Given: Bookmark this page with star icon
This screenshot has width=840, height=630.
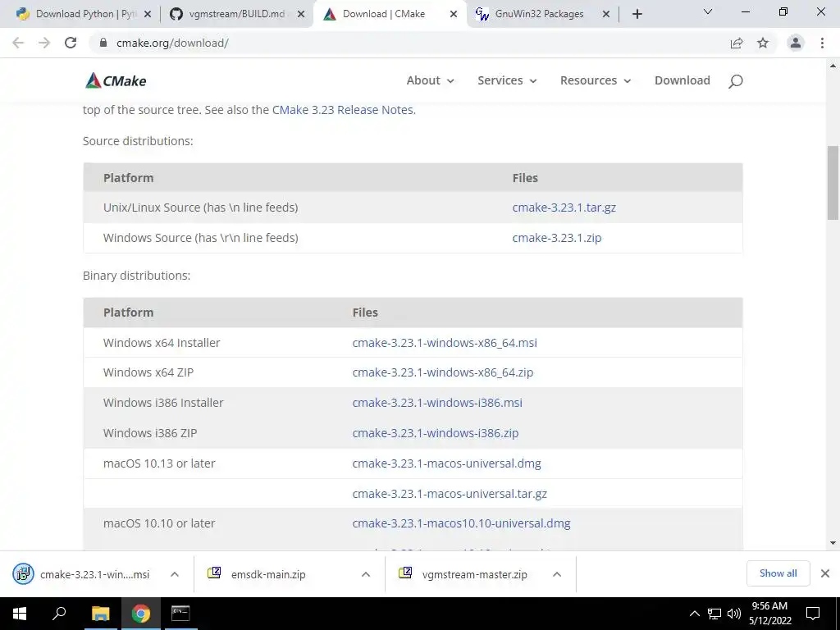Looking at the screenshot, I should pos(763,43).
